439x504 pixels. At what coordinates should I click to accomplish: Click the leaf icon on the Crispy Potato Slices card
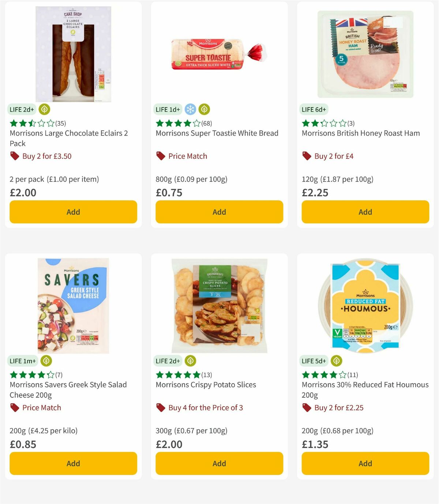pos(191,361)
